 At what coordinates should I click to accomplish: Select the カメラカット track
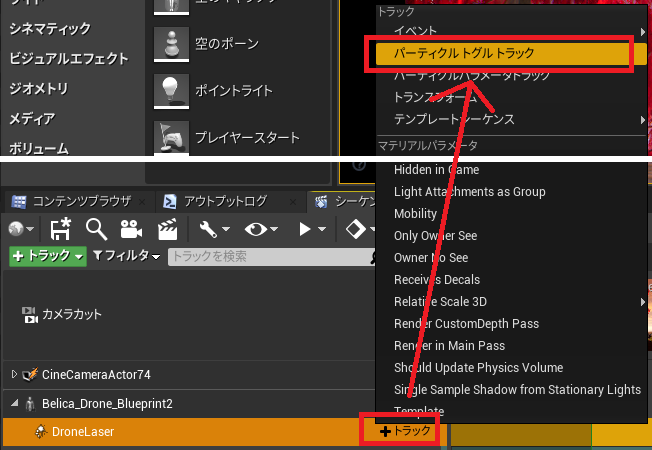189,314
